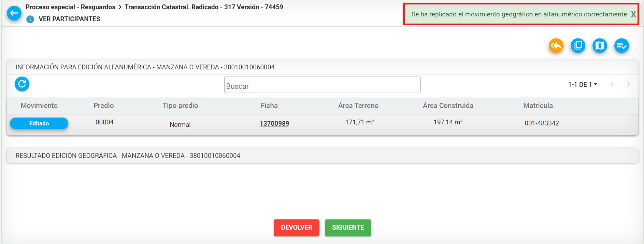Click the Movimiento column header
644x244 pixels.
click(x=39, y=106)
